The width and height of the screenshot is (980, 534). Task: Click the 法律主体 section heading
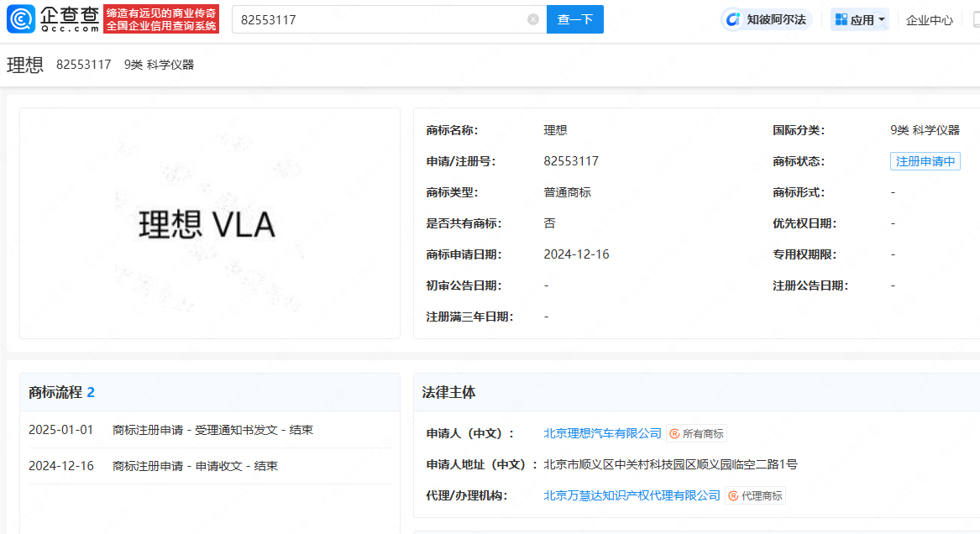448,392
